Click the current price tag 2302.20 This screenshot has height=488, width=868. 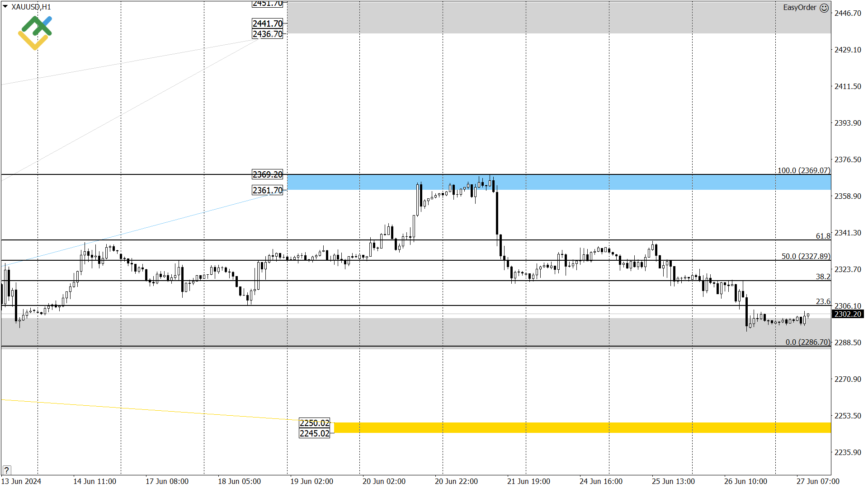848,314
